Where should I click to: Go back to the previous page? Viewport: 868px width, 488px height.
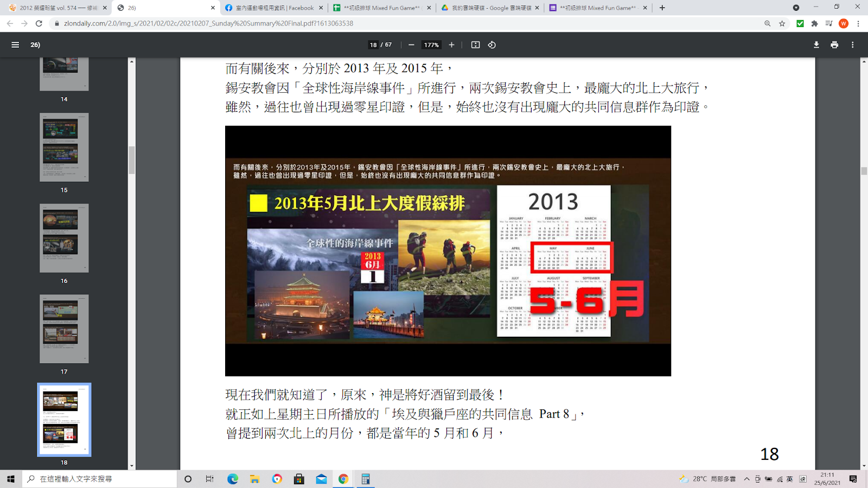[10, 23]
